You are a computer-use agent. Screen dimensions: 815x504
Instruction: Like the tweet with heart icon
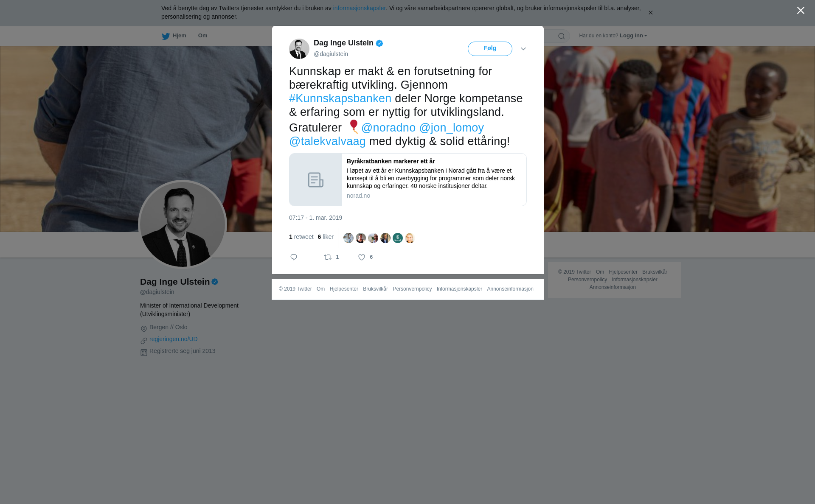(362, 257)
